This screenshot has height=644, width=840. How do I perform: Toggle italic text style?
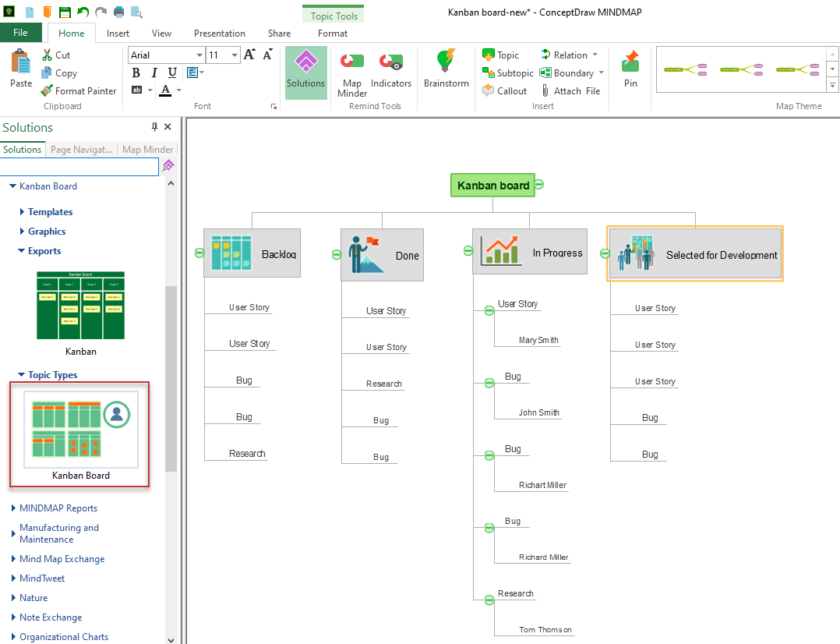coord(154,73)
